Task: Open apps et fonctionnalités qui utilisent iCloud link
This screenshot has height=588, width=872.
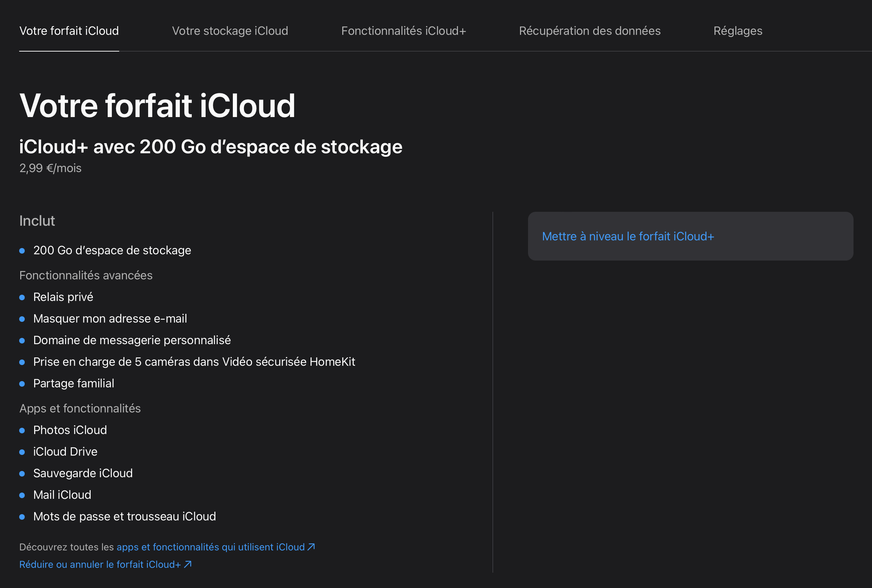Action: 211,547
